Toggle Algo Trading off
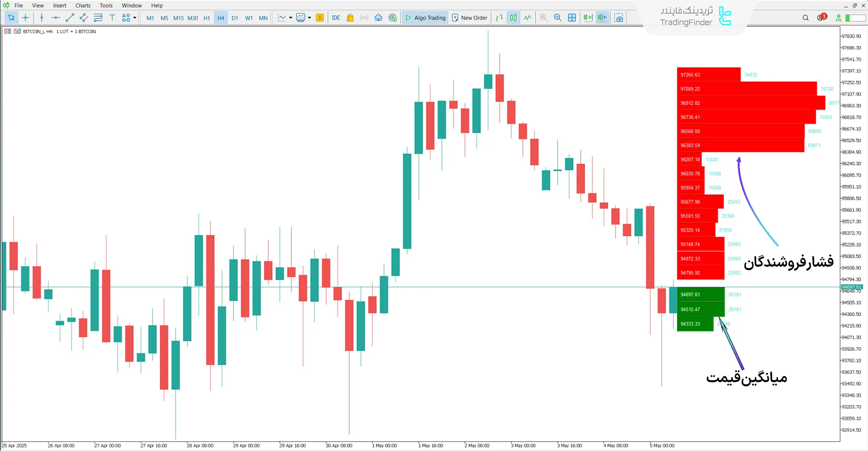This screenshot has width=868, height=451. [425, 18]
